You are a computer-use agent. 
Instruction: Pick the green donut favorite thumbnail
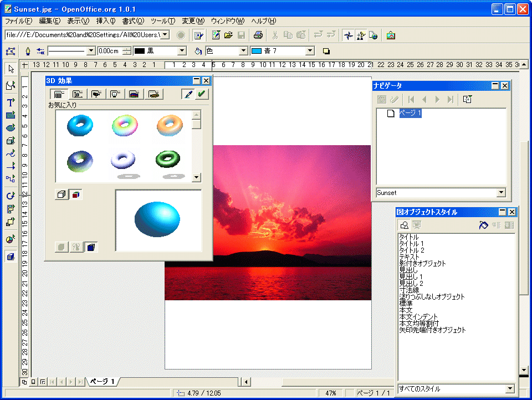click(168, 160)
